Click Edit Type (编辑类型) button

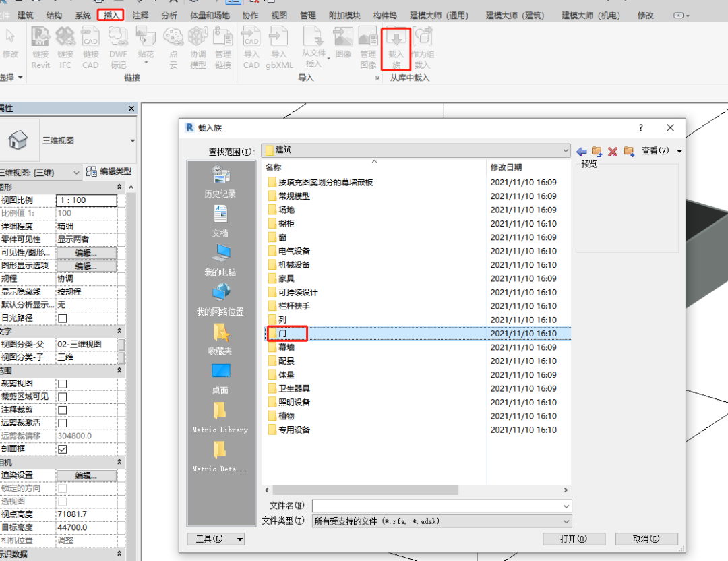110,172
